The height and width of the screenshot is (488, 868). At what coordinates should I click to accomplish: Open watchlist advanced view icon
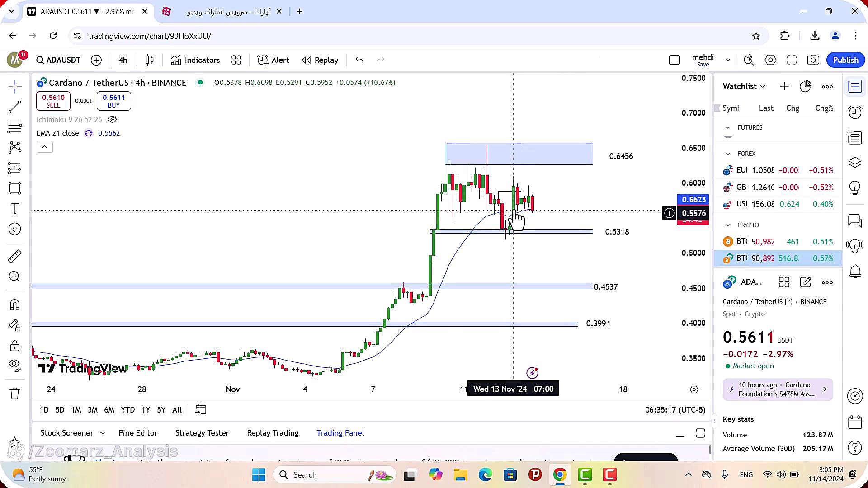(806, 86)
